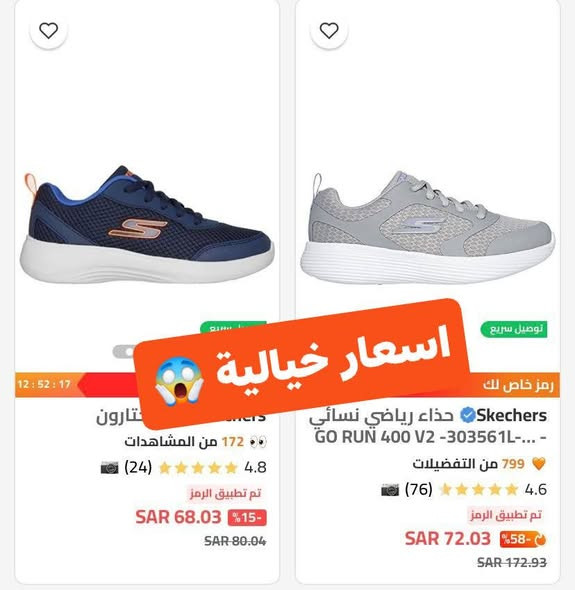575x590 pixels.
Task: Open photo reviews camera icon next to (24)
Action: [x=110, y=468]
